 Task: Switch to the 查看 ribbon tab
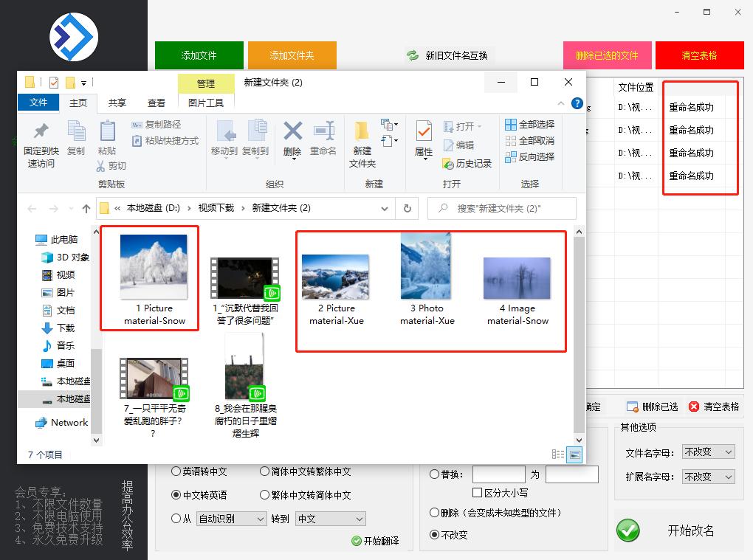coord(156,103)
